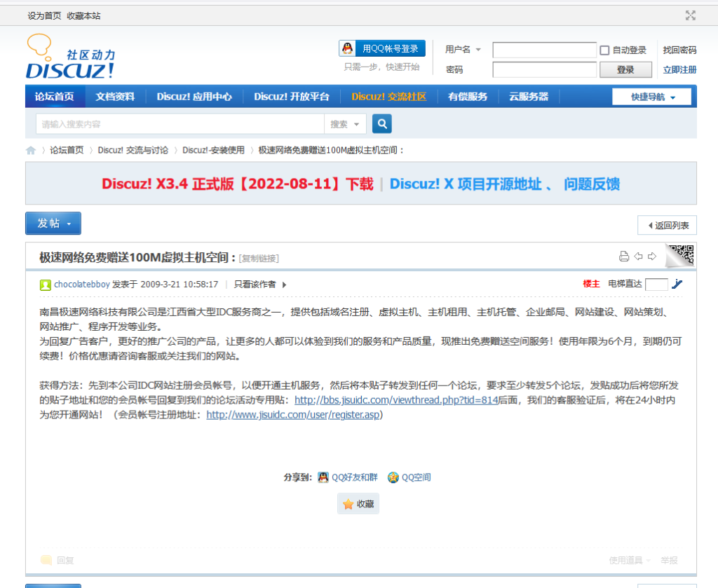
Task: Click the star 收藏 favorite button
Action: 358,504
